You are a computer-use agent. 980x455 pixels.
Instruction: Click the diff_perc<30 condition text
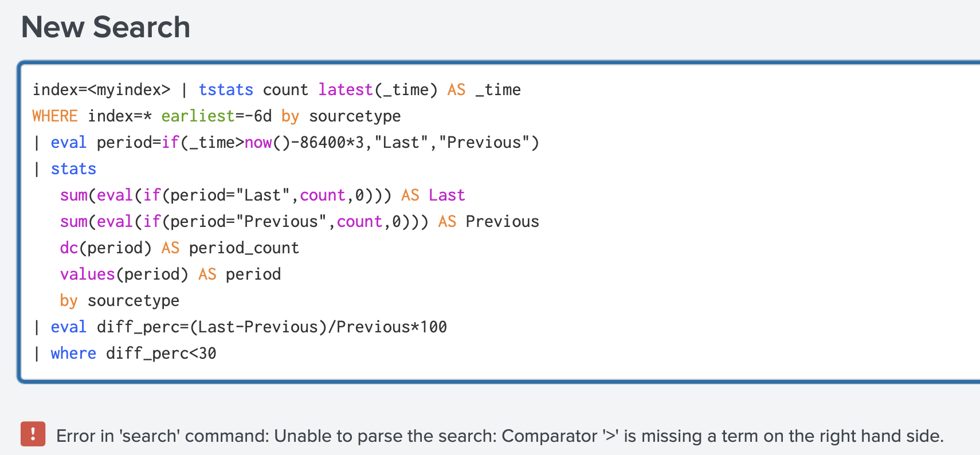[161, 354]
